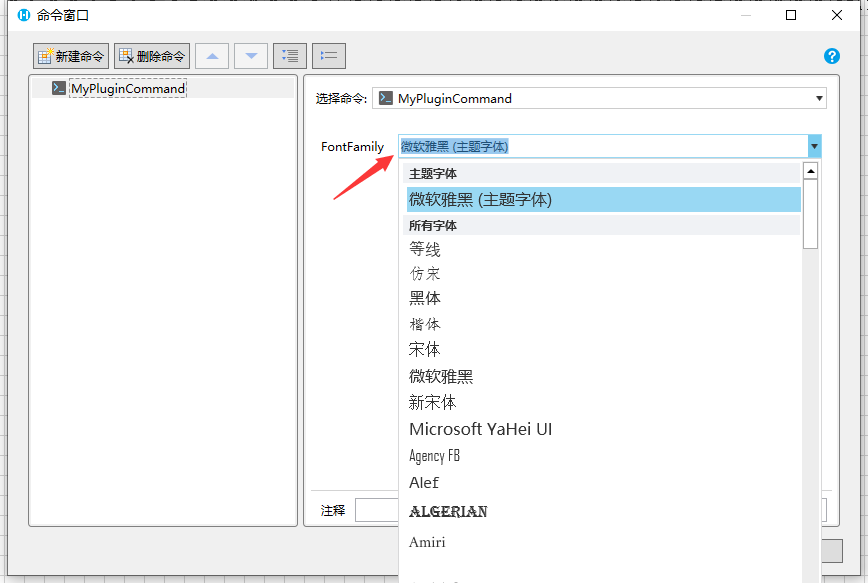Click the command icon beside MyPluginCommand tree item
868x583 pixels.
coord(59,88)
